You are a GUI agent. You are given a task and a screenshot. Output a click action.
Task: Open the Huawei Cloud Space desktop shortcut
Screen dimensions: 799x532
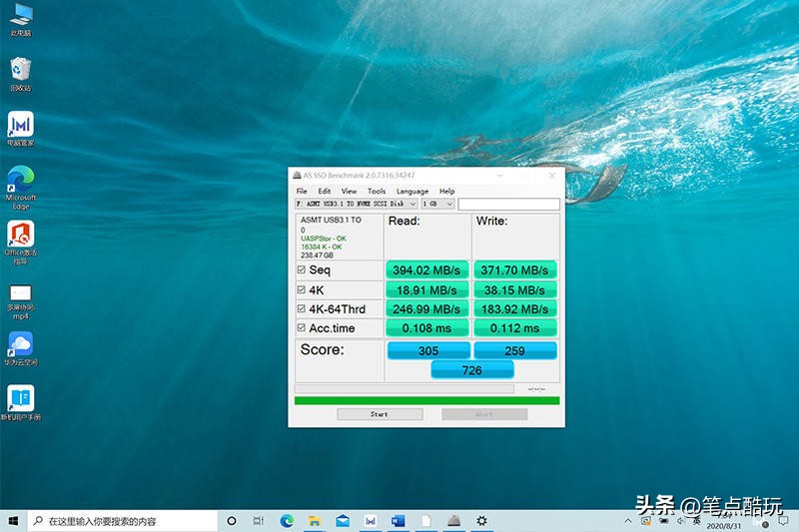[20, 345]
